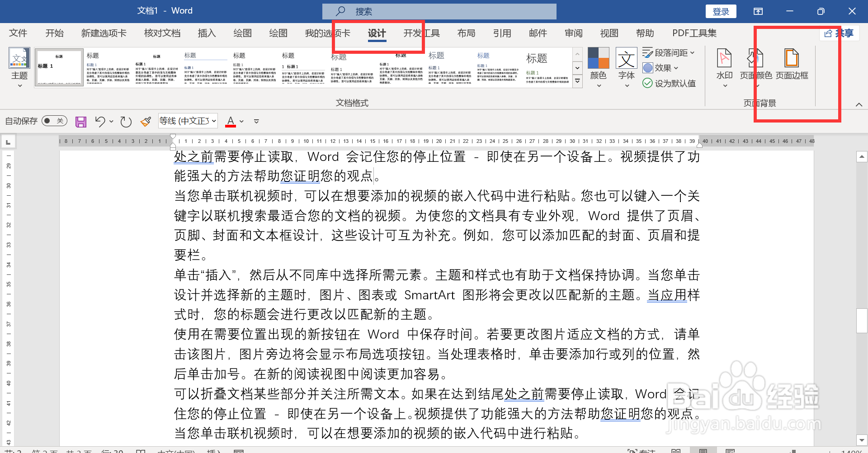Open the Effects (效果) dropdown
Screen dimensions: 868x453
click(x=660, y=68)
